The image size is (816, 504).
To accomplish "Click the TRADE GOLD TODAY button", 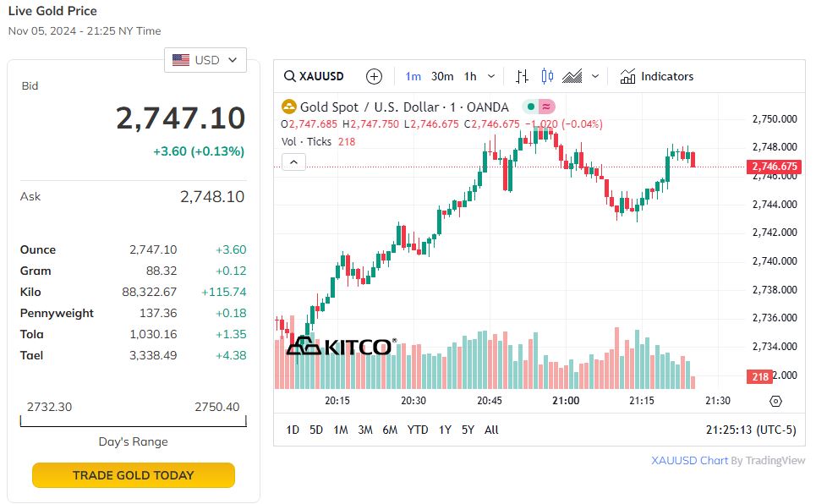I will click(x=134, y=475).
